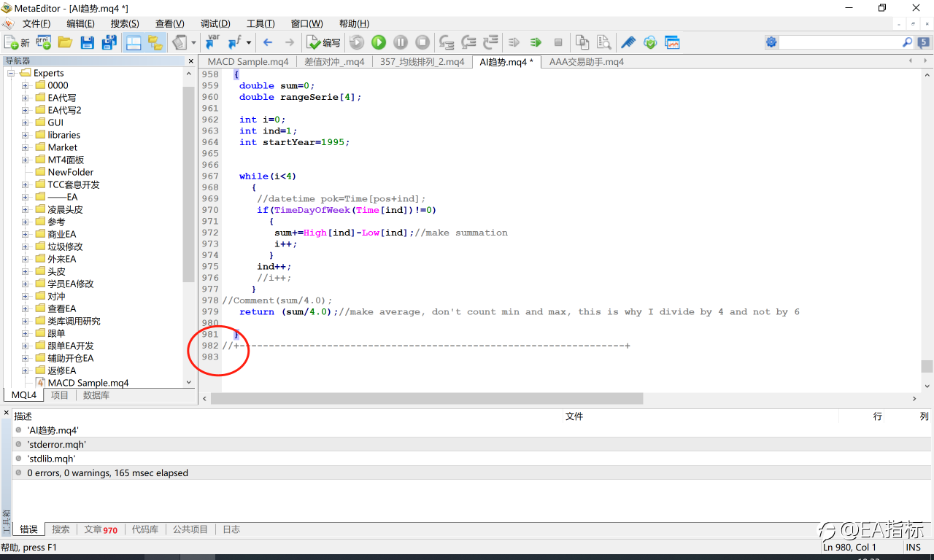Open file using the yellow folder icon
This screenshot has width=934, height=560.
[x=65, y=43]
